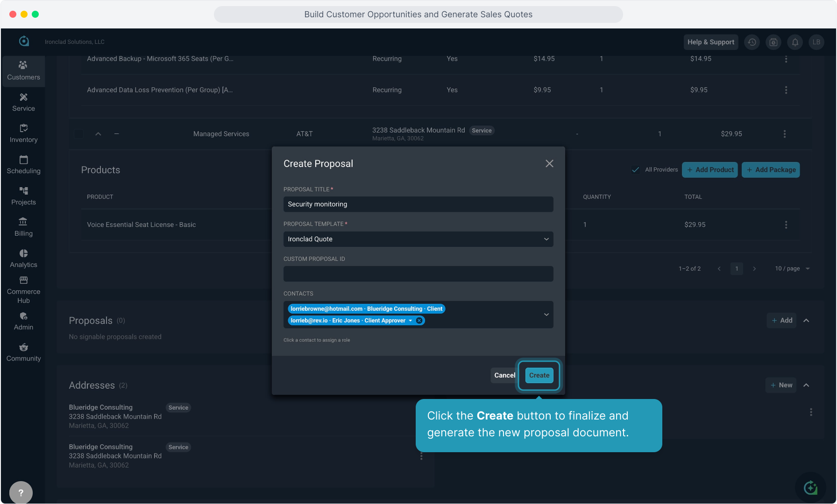Toggle the All Providers checkbox
This screenshot has width=837, height=504.
pyautogui.click(x=635, y=170)
